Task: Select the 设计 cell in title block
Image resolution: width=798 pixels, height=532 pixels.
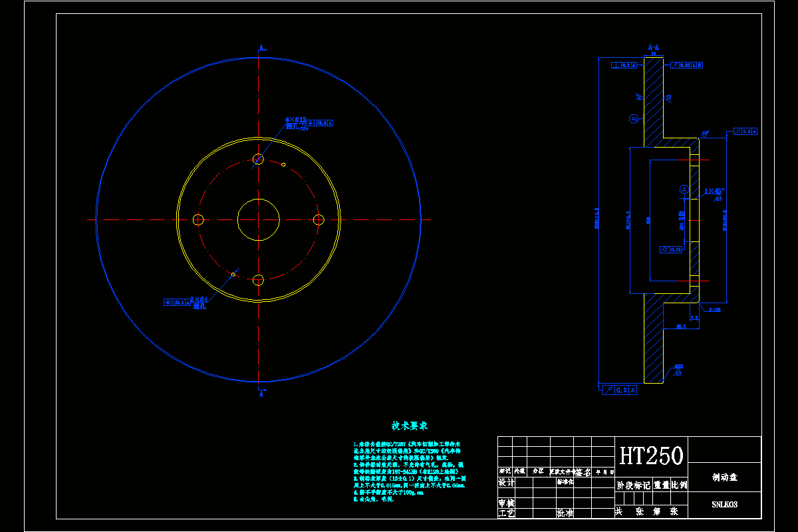Action: click(x=506, y=483)
